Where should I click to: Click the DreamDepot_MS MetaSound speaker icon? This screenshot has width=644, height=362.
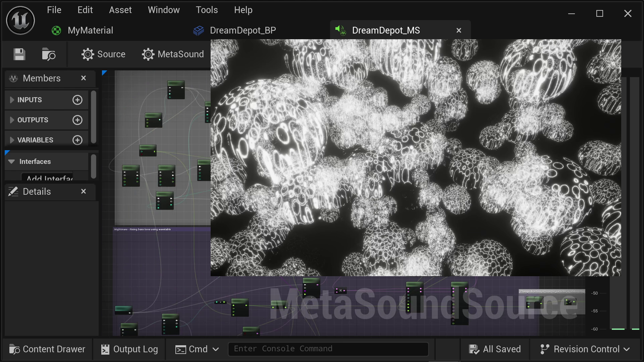click(341, 31)
